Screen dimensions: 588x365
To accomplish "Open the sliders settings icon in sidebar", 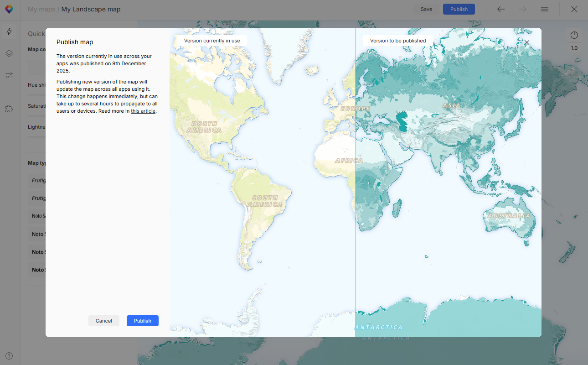I will (9, 75).
